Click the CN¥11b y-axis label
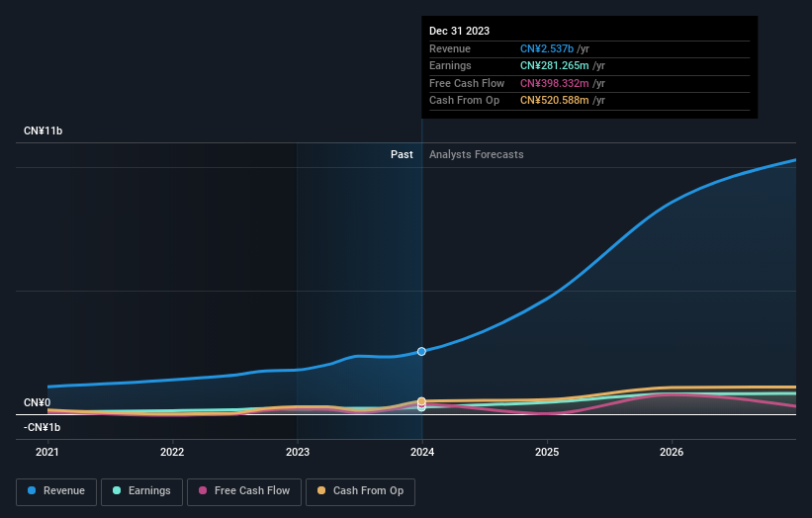The height and width of the screenshot is (518, 812). [43, 130]
